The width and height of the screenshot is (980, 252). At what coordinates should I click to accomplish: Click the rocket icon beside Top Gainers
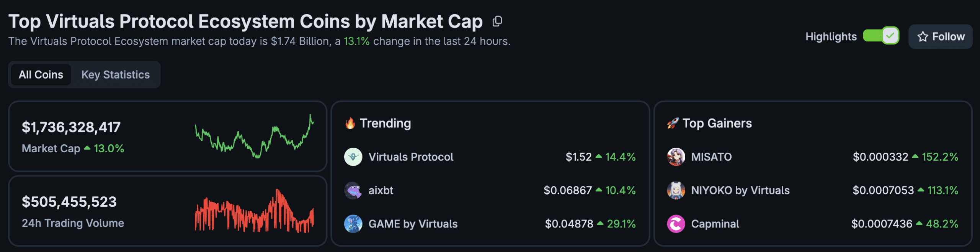[x=673, y=123]
